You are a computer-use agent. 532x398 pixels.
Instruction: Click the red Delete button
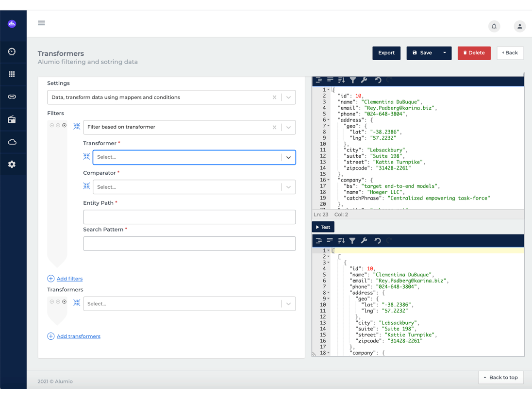click(474, 53)
